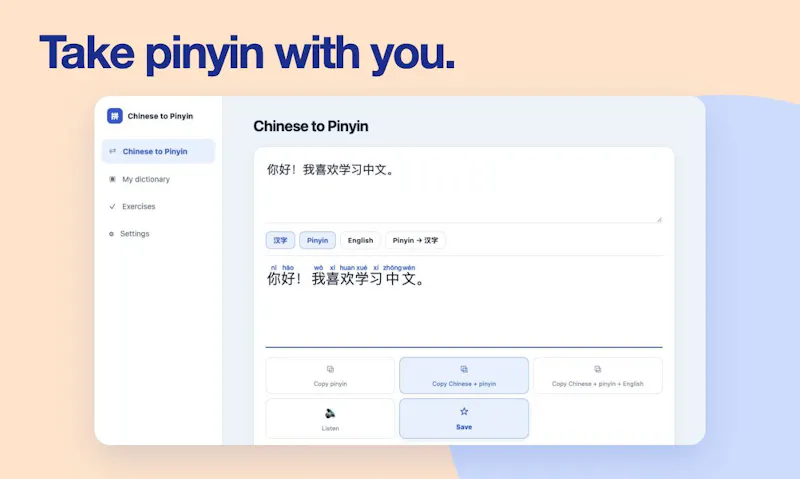
Task: Click the annotated output text 你好
Action: click(281, 279)
